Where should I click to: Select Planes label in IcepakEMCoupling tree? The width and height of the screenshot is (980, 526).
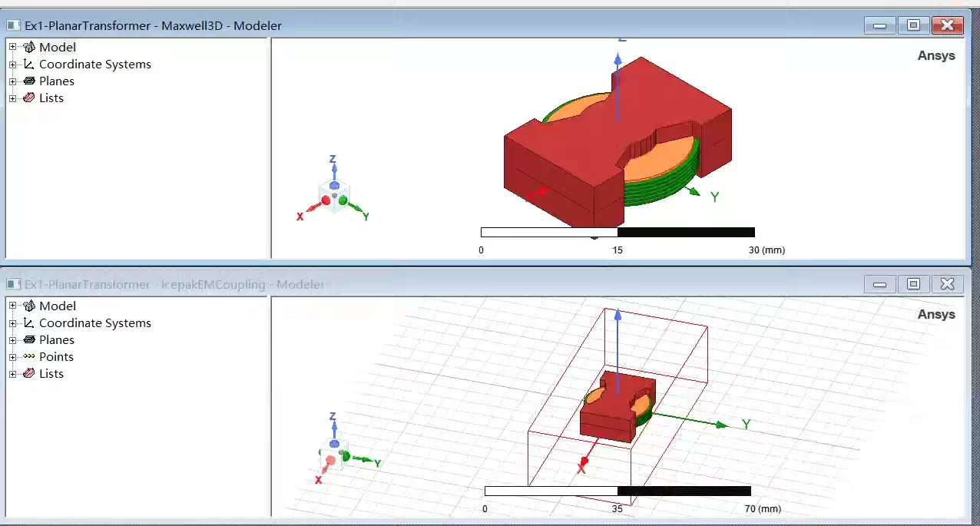point(57,340)
